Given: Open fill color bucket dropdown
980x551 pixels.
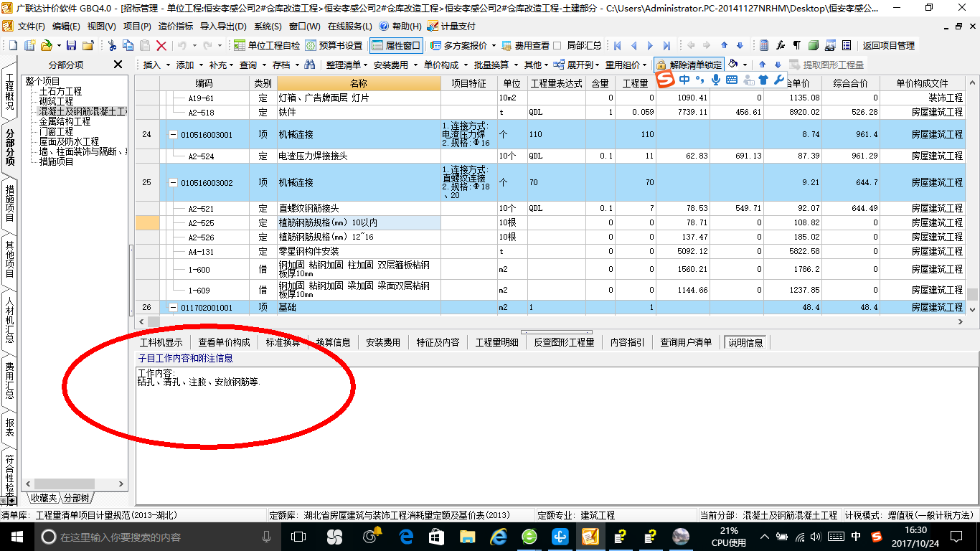Looking at the screenshot, I should pyautogui.click(x=738, y=65).
